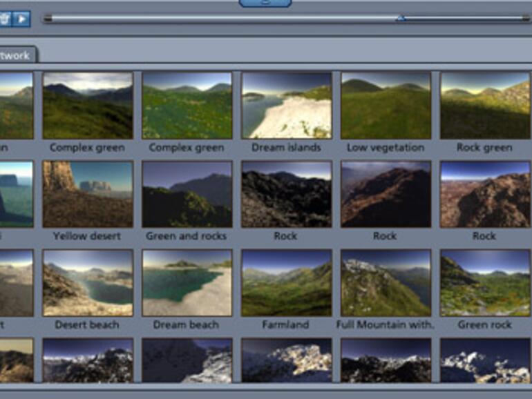The width and height of the screenshot is (532, 399).
Task: Click the play button icon
Action: pos(23,19)
